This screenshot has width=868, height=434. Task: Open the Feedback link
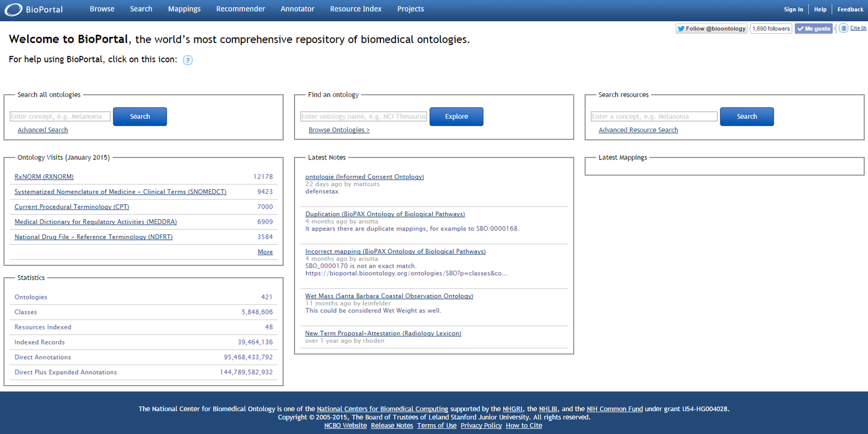click(850, 9)
